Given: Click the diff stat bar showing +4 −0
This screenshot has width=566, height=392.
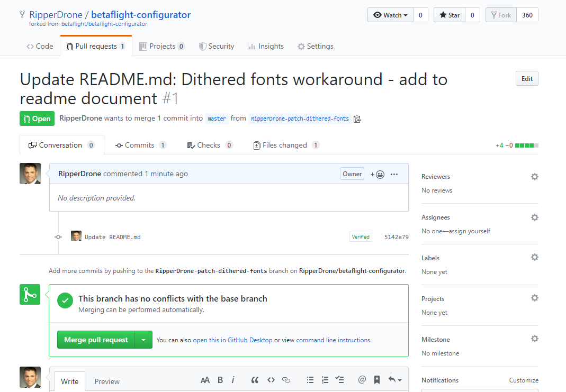Looking at the screenshot, I should pyautogui.click(x=517, y=145).
